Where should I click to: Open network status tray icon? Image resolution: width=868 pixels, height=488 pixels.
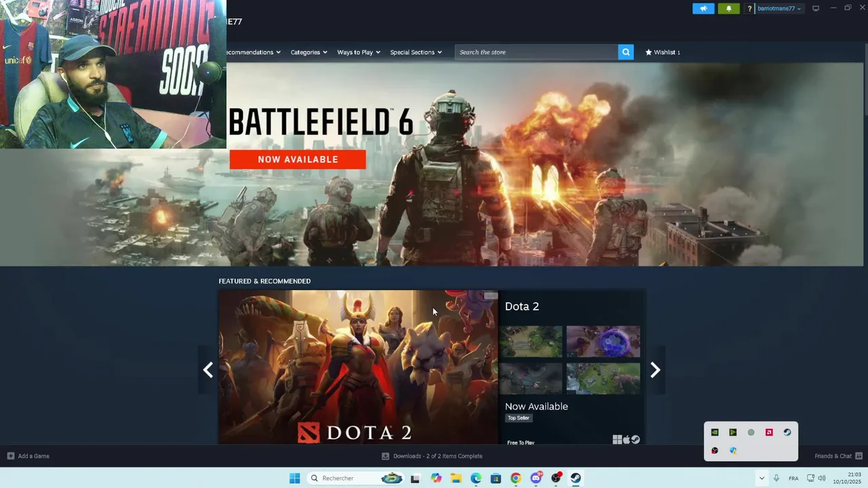click(x=810, y=478)
